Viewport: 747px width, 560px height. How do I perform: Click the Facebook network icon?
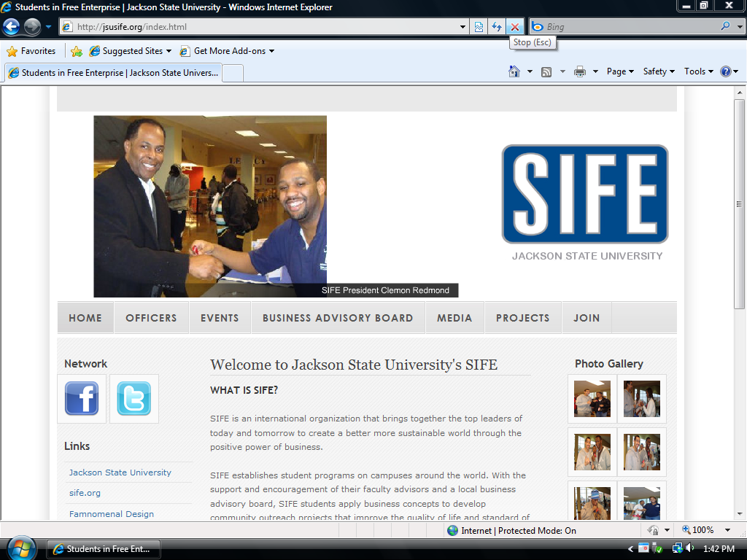(x=82, y=399)
